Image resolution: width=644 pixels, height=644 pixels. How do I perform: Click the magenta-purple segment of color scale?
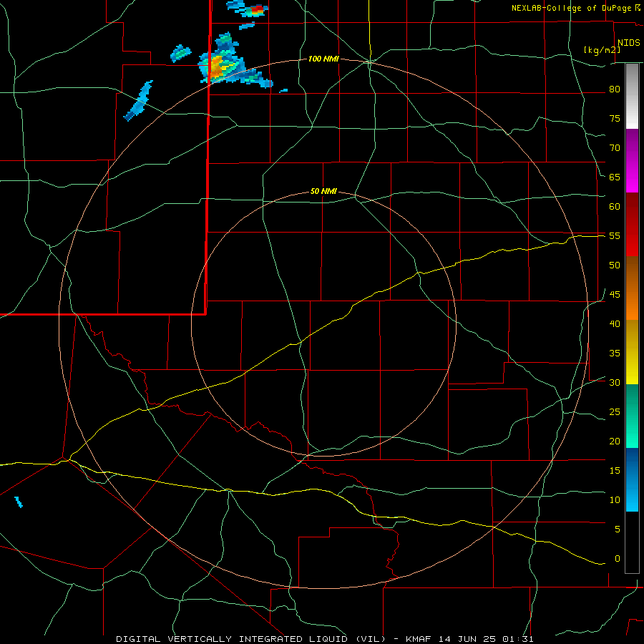pos(632,160)
